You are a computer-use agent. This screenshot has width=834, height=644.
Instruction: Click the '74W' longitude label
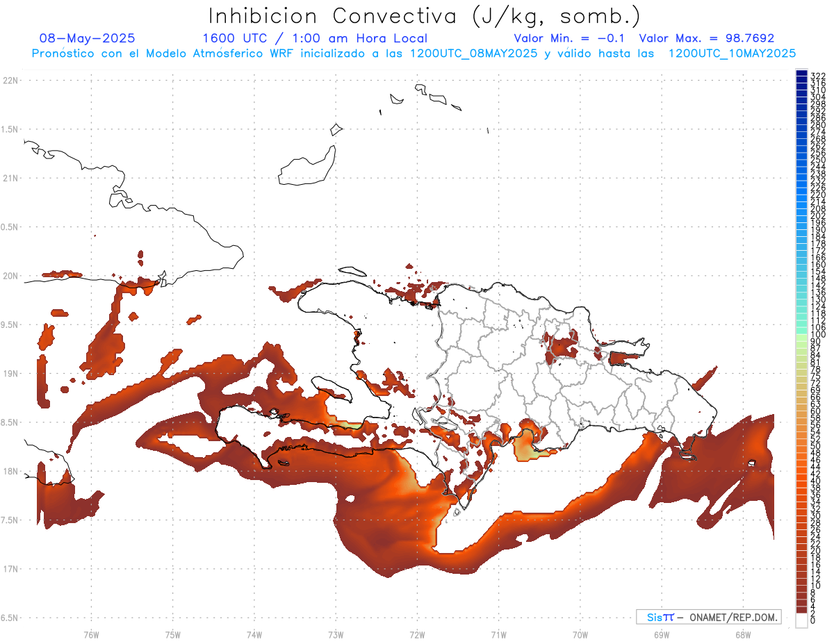[254, 634]
